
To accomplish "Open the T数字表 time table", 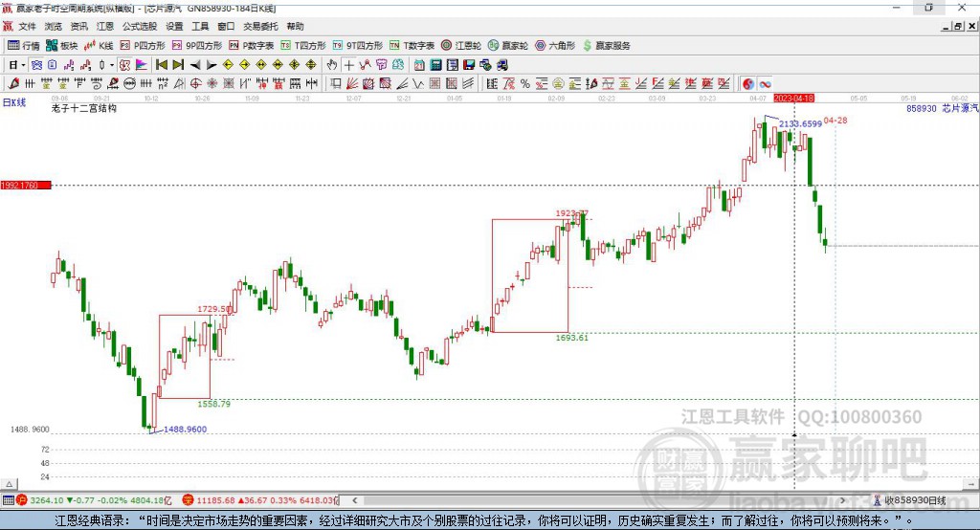I will tap(412, 46).
